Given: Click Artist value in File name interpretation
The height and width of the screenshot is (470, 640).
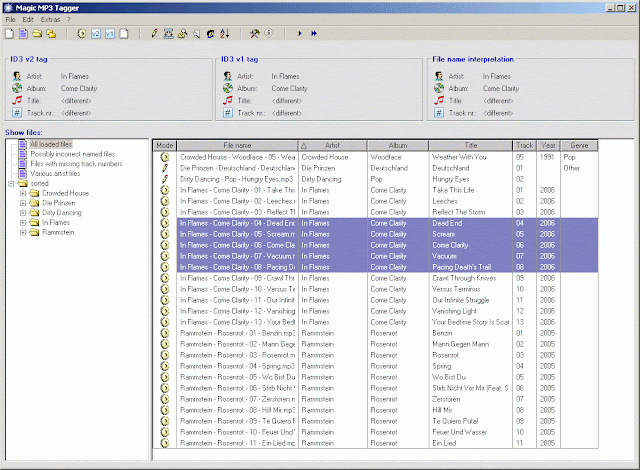Looking at the screenshot, I should tap(497, 76).
